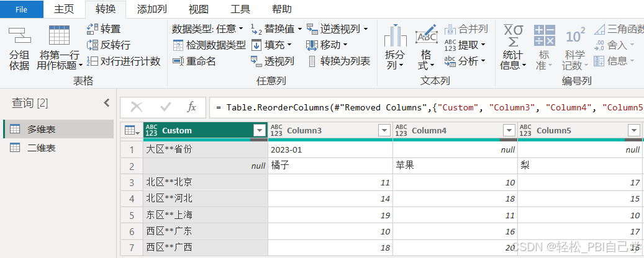Click inside the formula bar
Viewport: 644px width, 258px height.
click(426, 107)
